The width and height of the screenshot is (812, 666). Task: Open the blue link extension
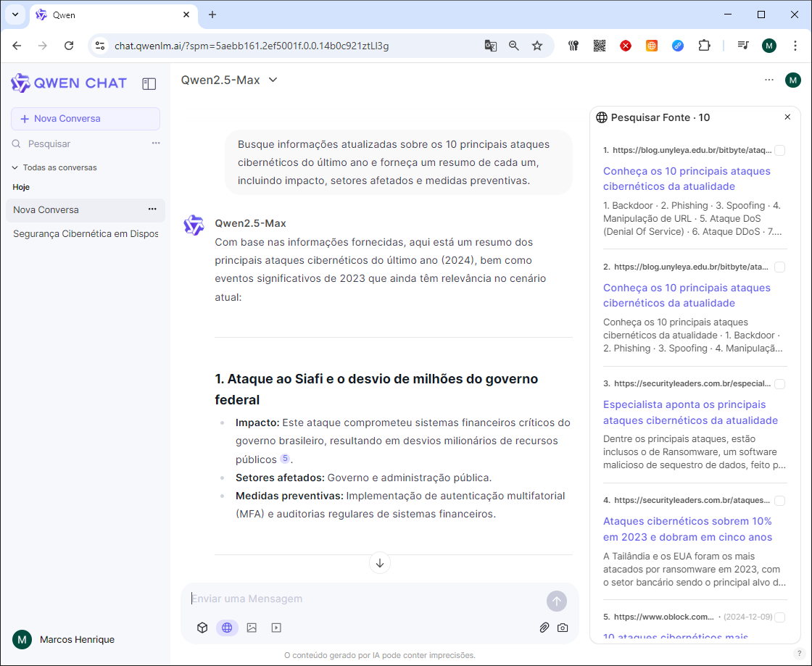coord(678,46)
